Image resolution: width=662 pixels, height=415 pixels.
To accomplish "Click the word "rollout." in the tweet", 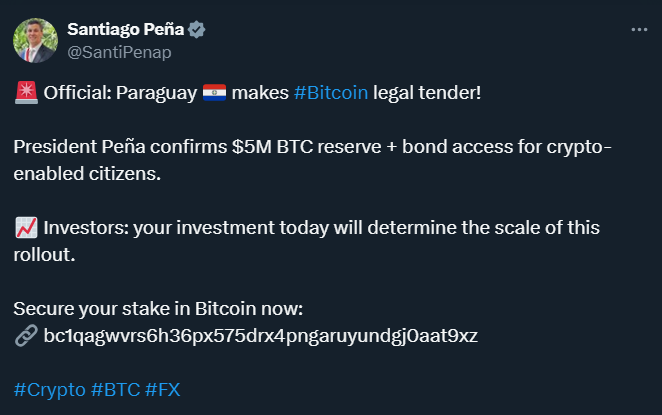I will tap(45, 255).
